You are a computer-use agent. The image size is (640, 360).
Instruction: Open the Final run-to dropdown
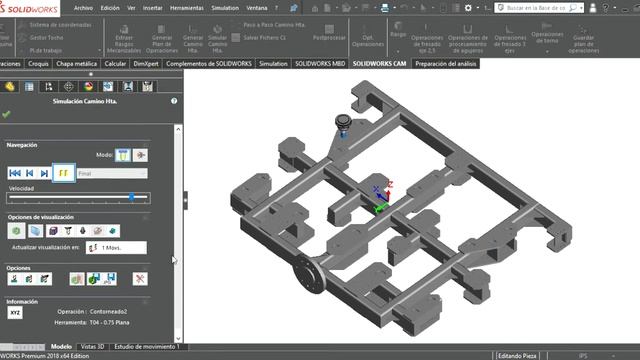[112, 173]
